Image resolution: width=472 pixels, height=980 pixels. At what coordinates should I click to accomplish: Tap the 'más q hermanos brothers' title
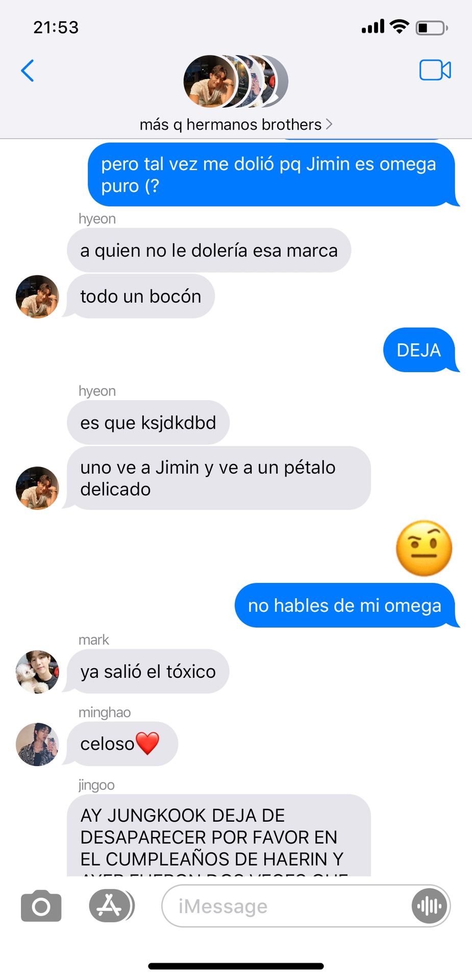tap(231, 124)
